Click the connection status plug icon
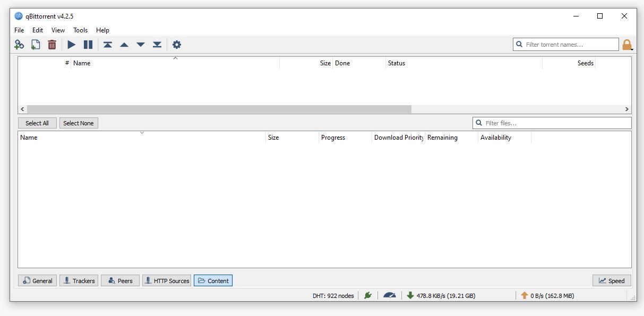The width and height of the screenshot is (644, 316). point(368,295)
